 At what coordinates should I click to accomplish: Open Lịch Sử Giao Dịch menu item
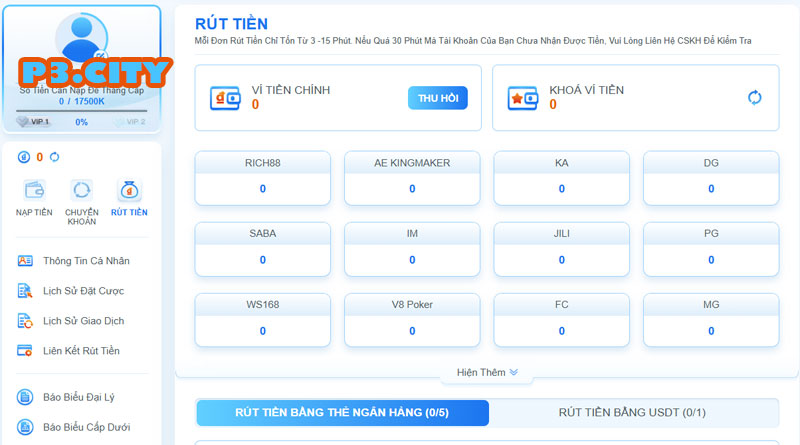pyautogui.click(x=82, y=321)
